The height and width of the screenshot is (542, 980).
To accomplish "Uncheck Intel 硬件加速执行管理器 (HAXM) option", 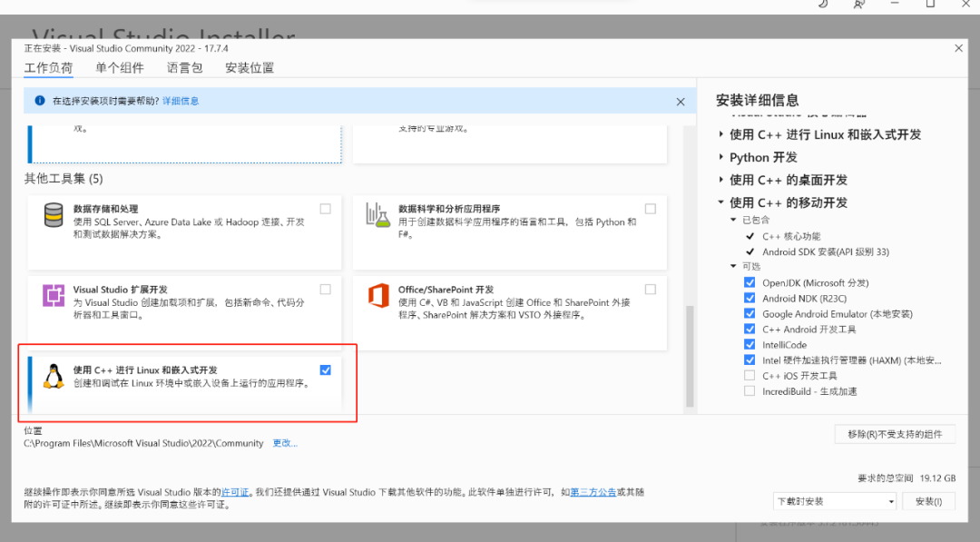I will click(750, 360).
